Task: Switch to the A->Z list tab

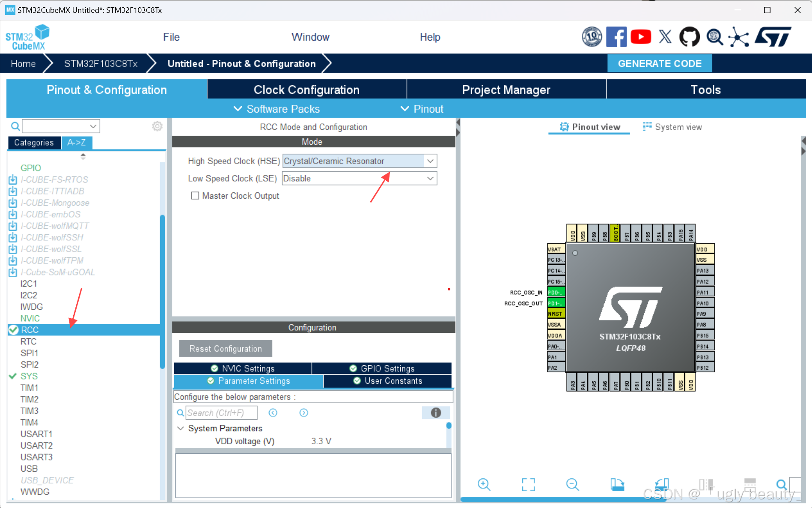Action: coord(76,143)
